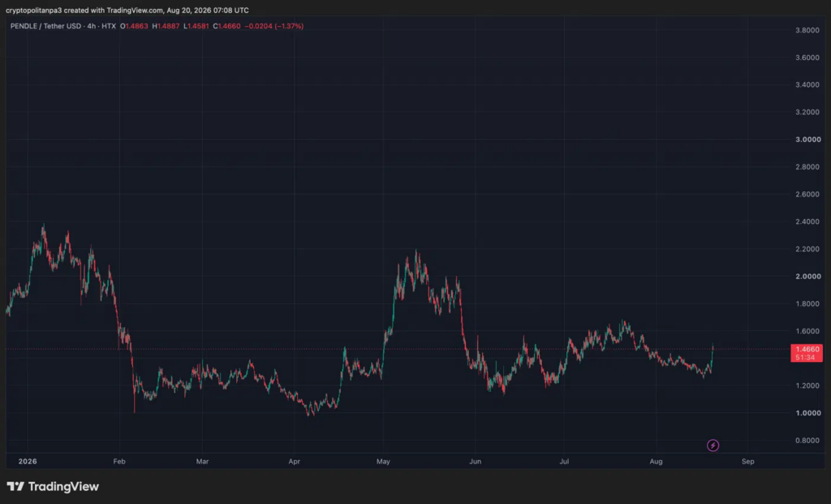Click the low value L1.4581
The width and height of the screenshot is (831, 504).
[x=196, y=26]
